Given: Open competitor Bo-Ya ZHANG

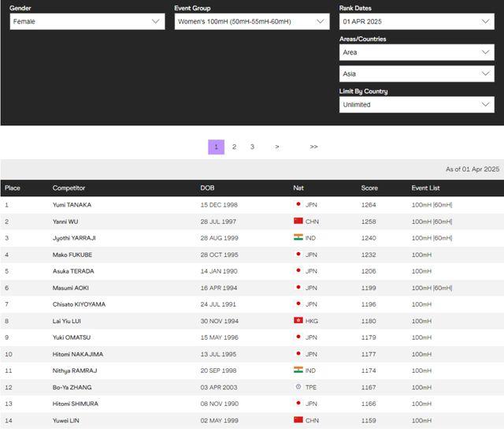Looking at the screenshot, I should point(72,387).
